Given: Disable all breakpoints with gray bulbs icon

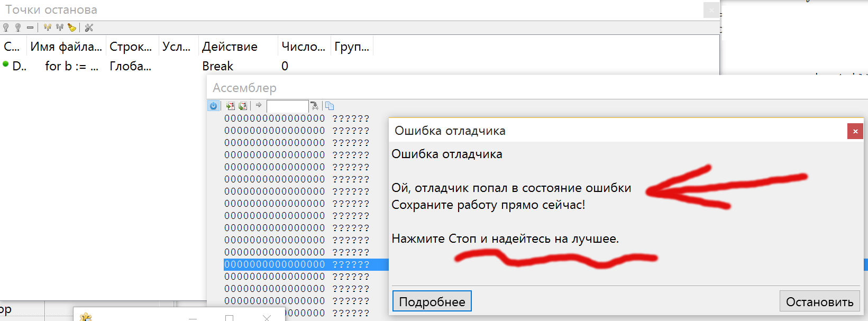Looking at the screenshot, I should pos(60,27).
